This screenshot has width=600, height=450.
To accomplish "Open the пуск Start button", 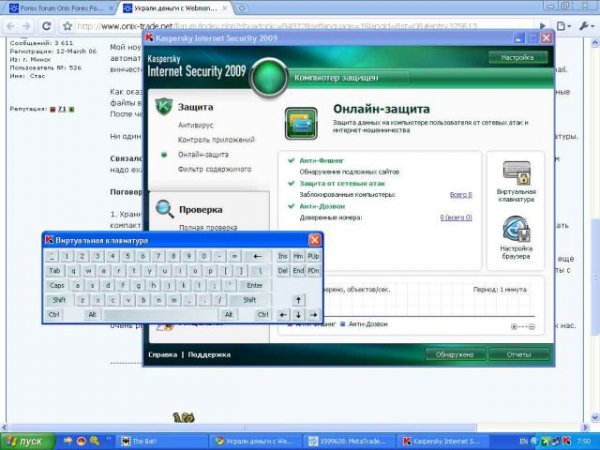I will point(28,441).
